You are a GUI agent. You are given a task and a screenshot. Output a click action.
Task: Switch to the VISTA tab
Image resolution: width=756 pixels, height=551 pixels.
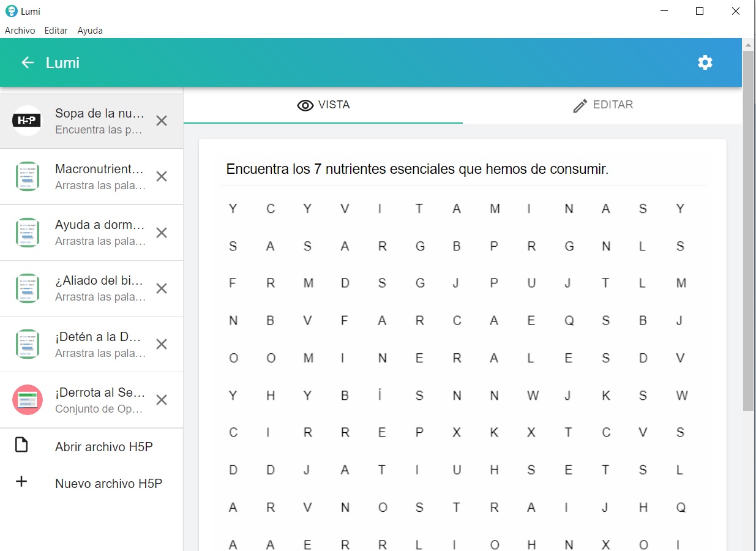[323, 105]
